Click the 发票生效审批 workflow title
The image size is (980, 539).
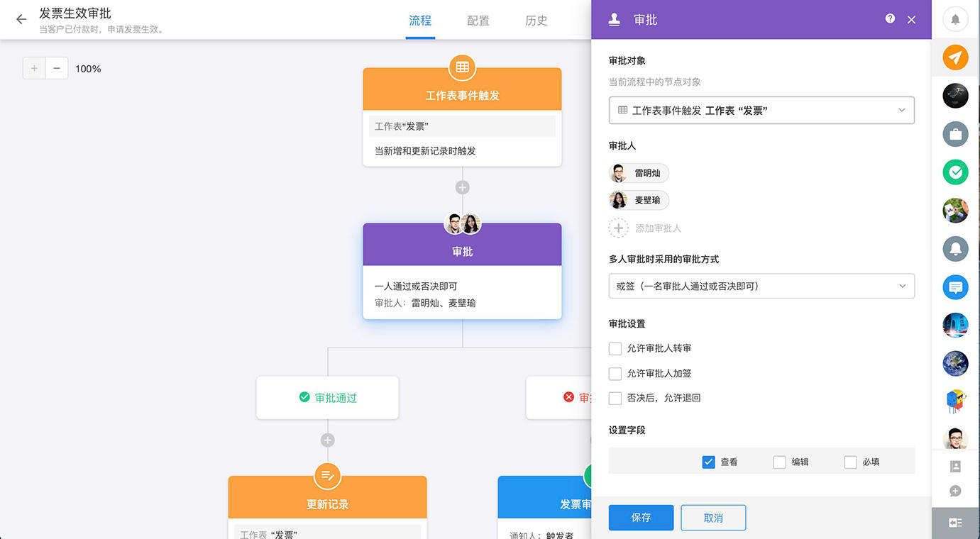(75, 13)
